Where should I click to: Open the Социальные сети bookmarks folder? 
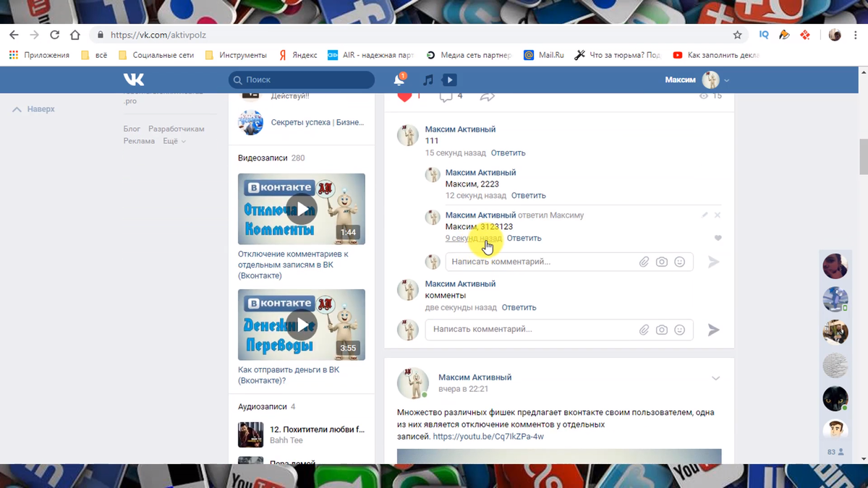(x=156, y=55)
